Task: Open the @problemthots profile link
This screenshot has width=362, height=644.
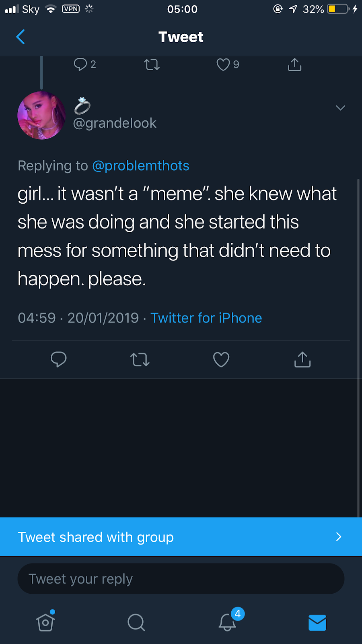Action: tap(141, 166)
